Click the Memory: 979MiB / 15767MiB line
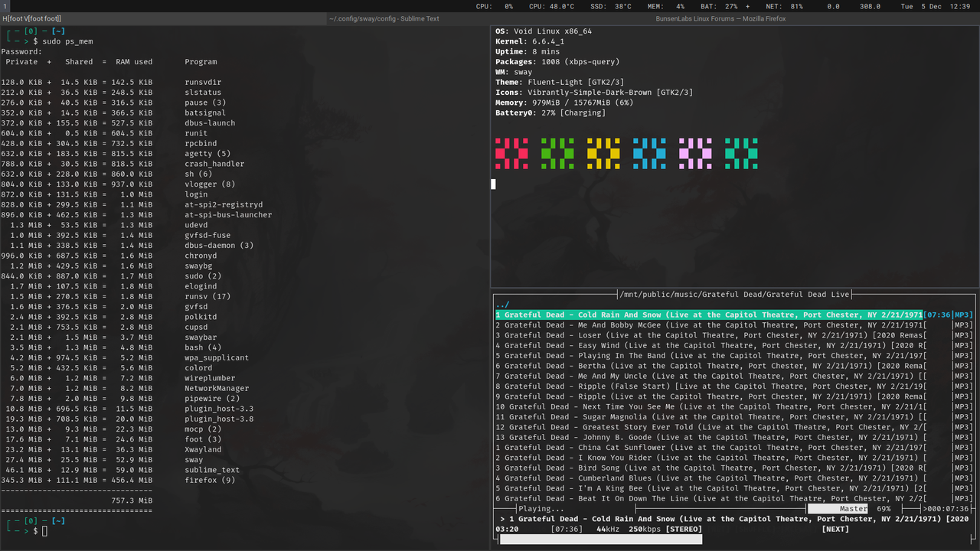Screen dimensions: 980x551 [564, 103]
